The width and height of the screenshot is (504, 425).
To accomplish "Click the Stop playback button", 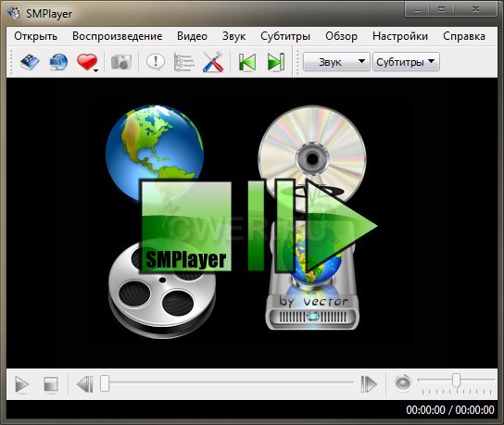I will pos(51,384).
